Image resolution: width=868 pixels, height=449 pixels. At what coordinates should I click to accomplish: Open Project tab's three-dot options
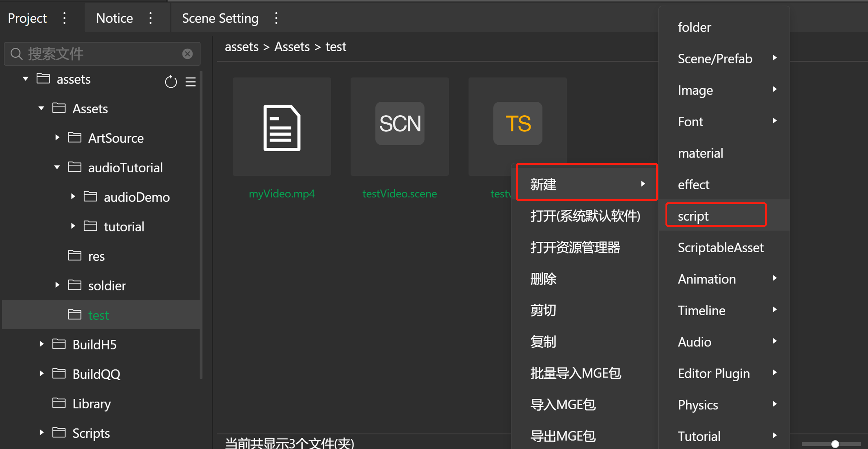64,18
